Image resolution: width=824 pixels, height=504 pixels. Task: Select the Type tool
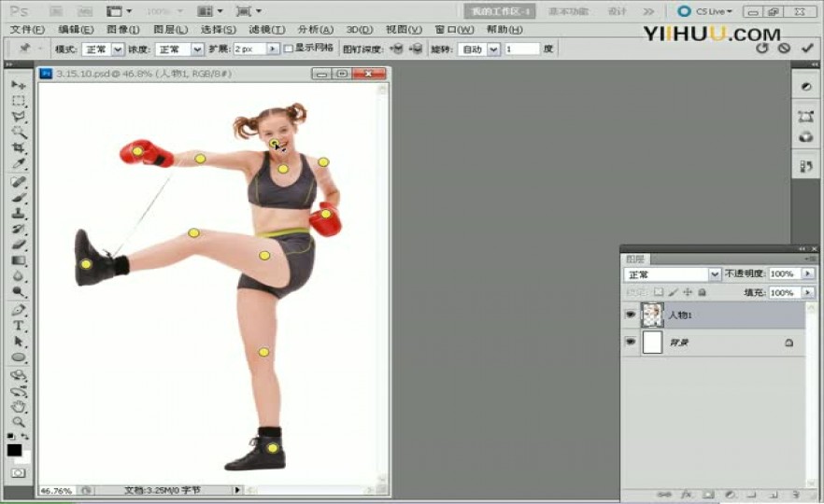point(19,326)
